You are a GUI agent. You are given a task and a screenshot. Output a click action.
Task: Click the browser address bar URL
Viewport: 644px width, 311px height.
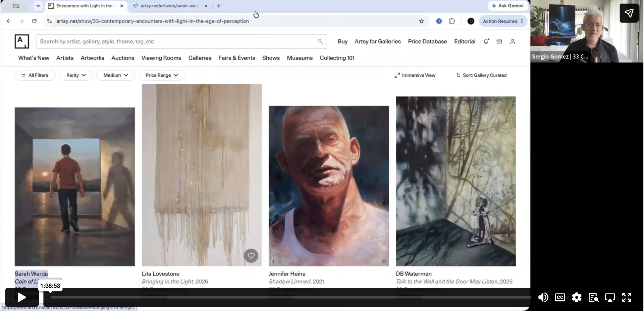tap(153, 21)
